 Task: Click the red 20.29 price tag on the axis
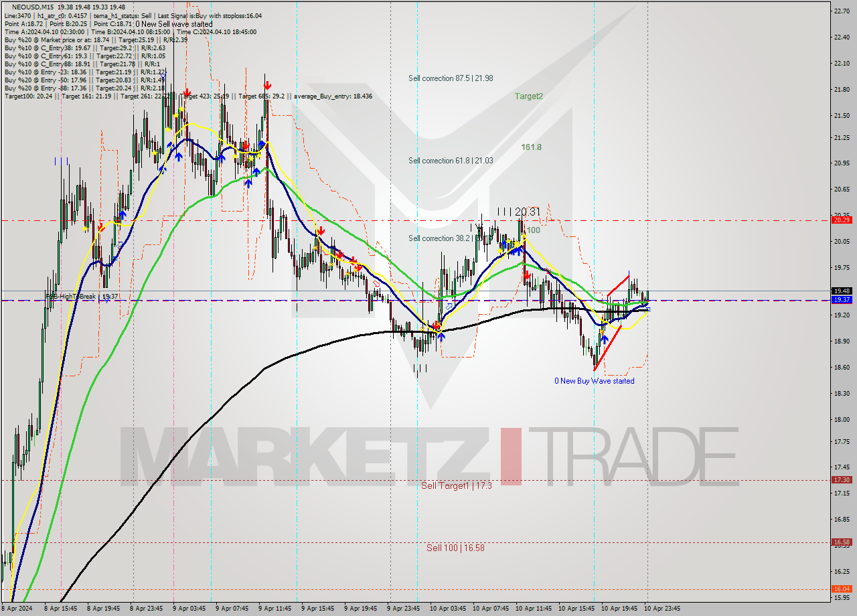[x=841, y=220]
